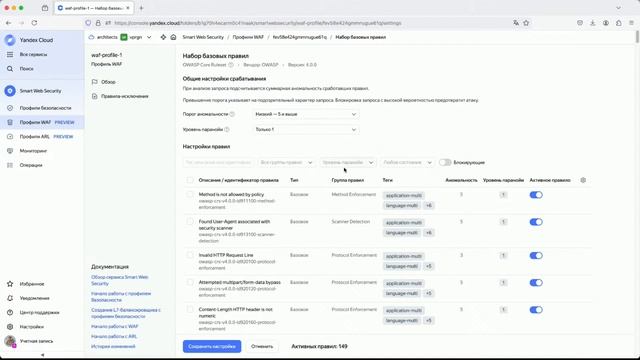Click home icon in breadcrumbs
This screenshot has width=640, height=360.
pos(173,37)
